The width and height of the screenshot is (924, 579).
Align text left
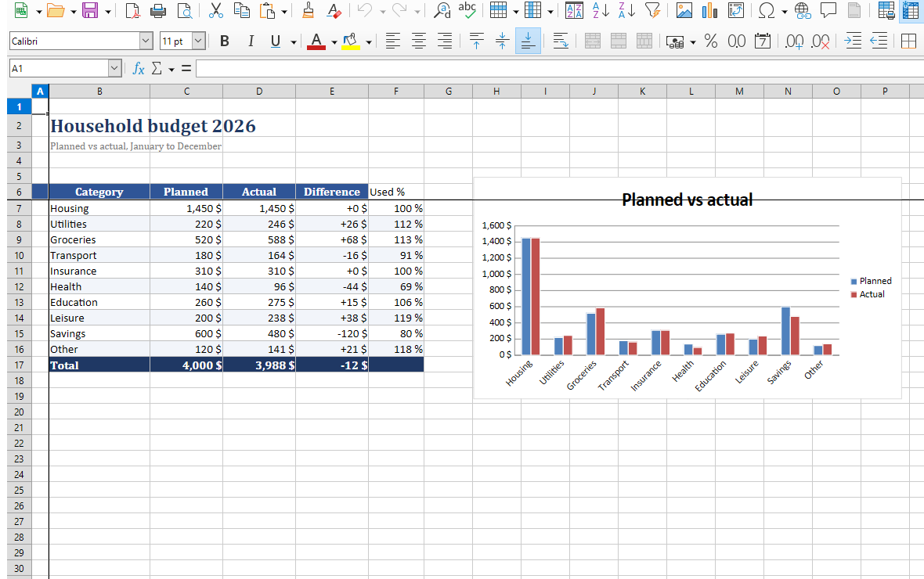click(392, 41)
